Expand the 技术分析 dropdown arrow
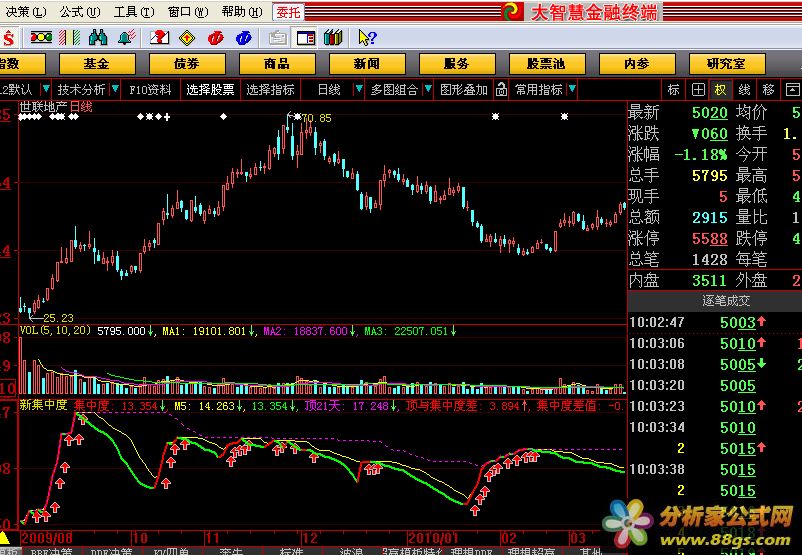Screen dimensions: 802x555 point(115,89)
